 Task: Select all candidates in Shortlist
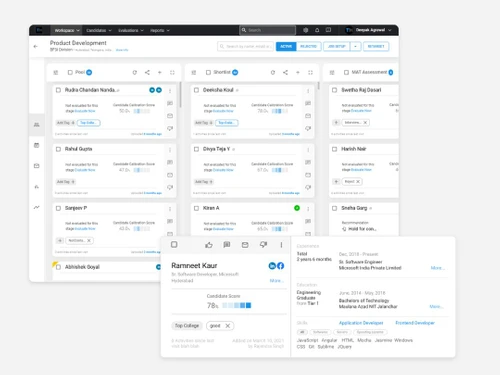(208, 72)
